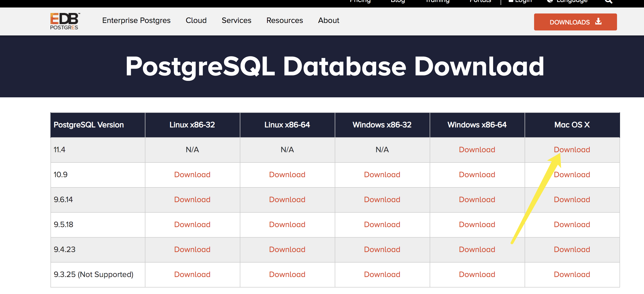This screenshot has width=644, height=294.
Task: Download 10.9 for Windows x86-64
Action: (x=477, y=175)
